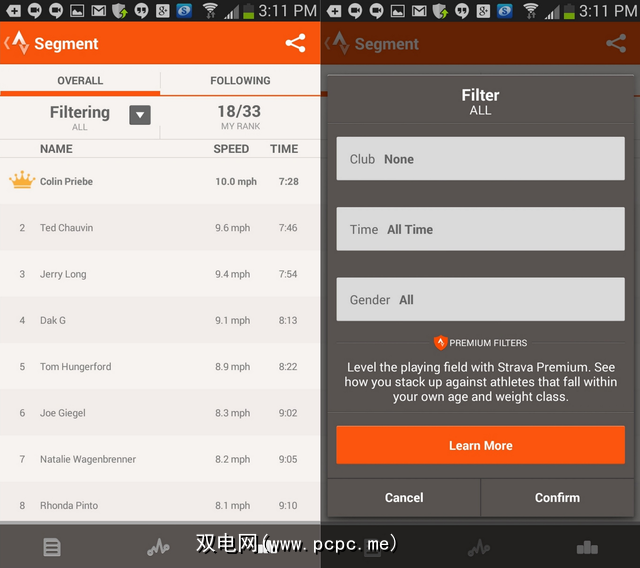Tap Strava logo back button on right dimmed header
Screen dimensions: 640x568
[x=338, y=43]
